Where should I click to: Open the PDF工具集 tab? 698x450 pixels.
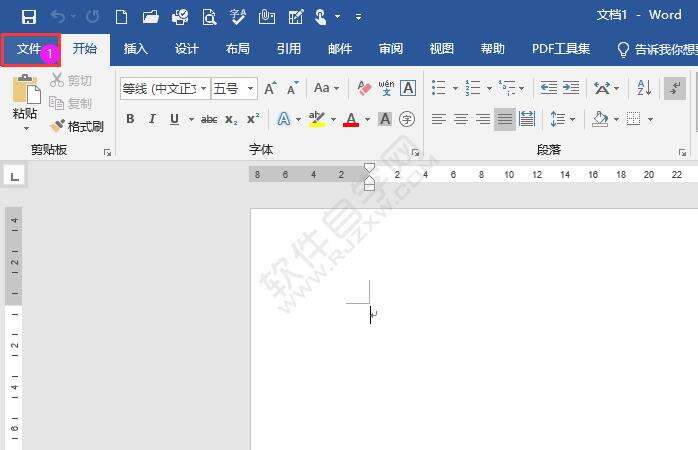(560, 49)
